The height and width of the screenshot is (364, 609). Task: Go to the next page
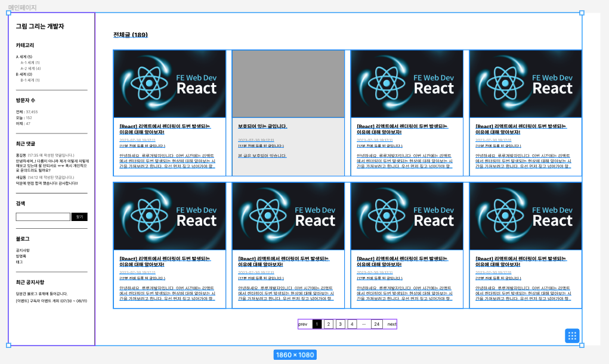392,324
